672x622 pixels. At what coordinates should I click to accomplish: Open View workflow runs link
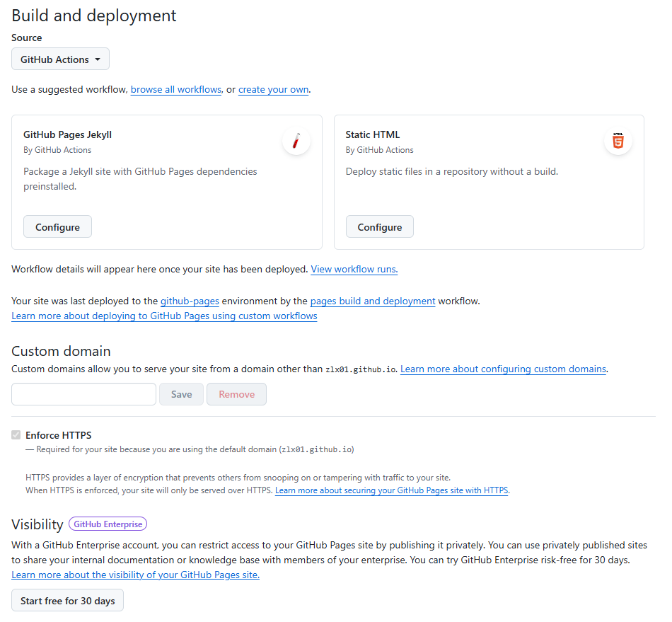pyautogui.click(x=354, y=269)
